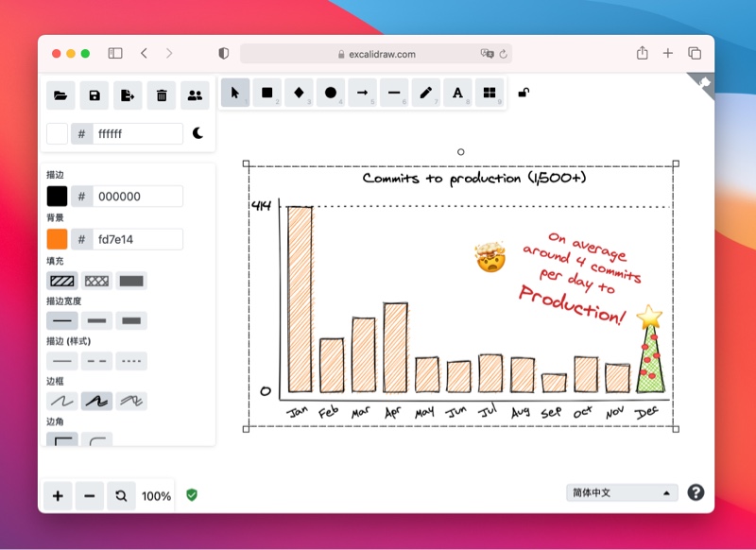Image resolution: width=756 pixels, height=550 pixels.
Task: Click the tall Jan bar in chart
Action: coord(300,299)
